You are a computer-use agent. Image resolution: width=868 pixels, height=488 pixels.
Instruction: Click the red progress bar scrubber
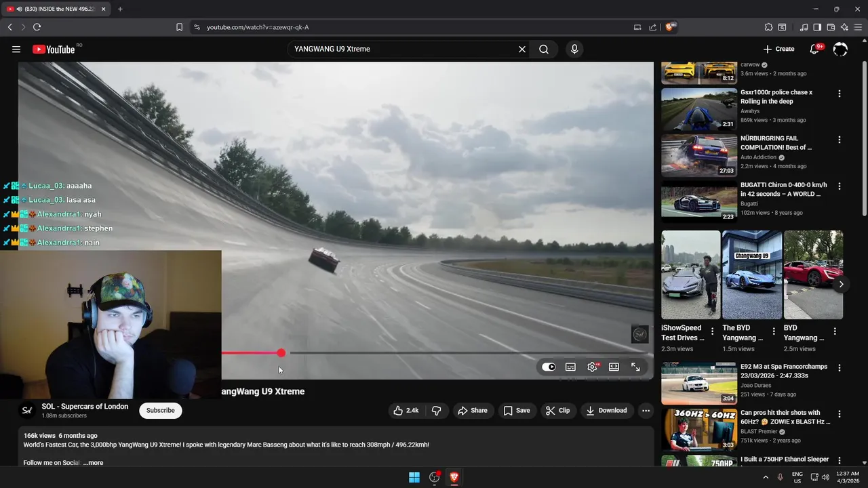click(x=281, y=352)
